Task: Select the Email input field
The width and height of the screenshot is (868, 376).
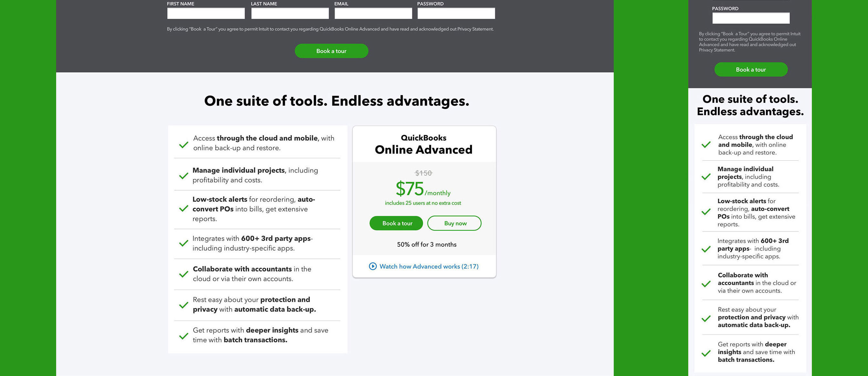Action: coord(373,14)
